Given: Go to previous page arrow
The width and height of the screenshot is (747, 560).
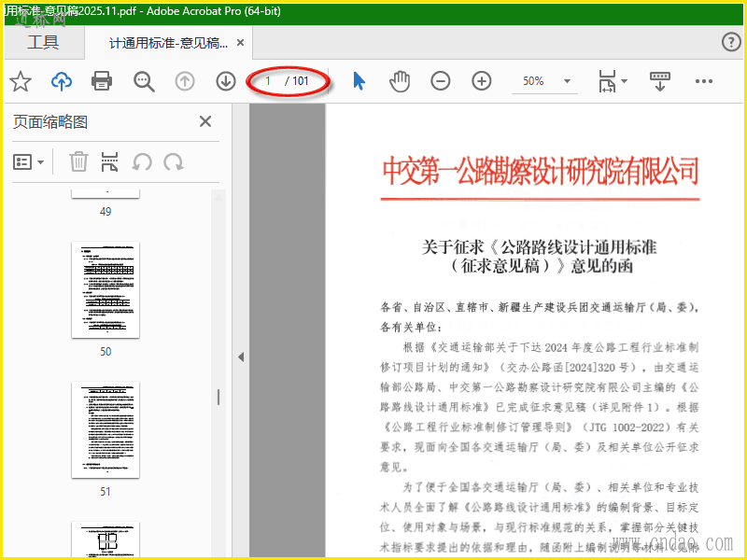Looking at the screenshot, I should (x=185, y=81).
